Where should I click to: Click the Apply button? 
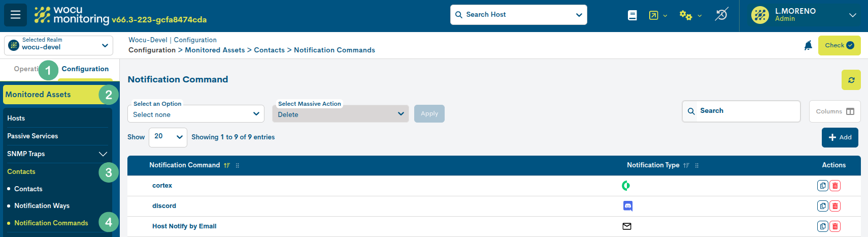pos(429,113)
